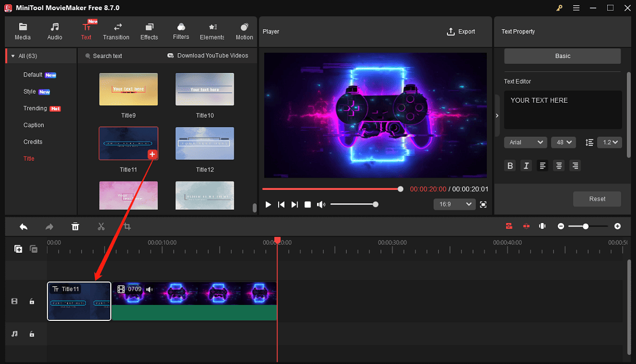Add Title11 with the red plus icon
This screenshot has width=636, height=364.
click(152, 154)
